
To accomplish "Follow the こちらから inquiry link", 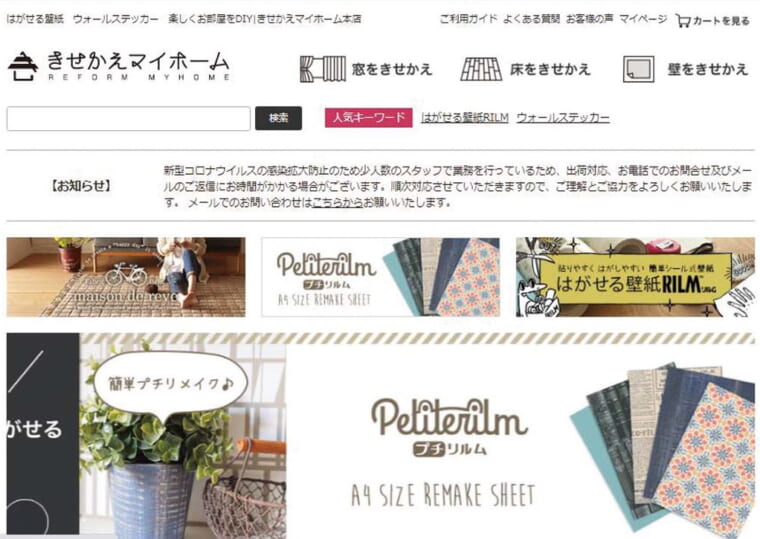I will click(x=337, y=203).
